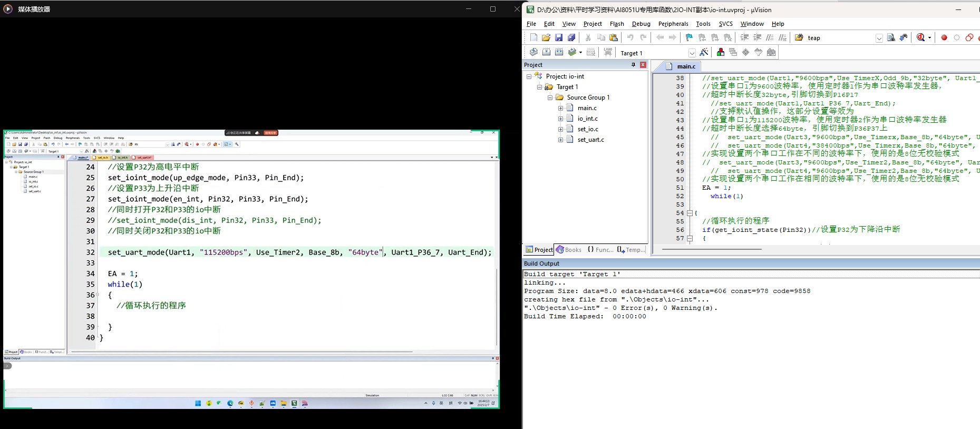The width and height of the screenshot is (980, 429).
Task: Indent selected lines icon
Action: (x=744, y=37)
